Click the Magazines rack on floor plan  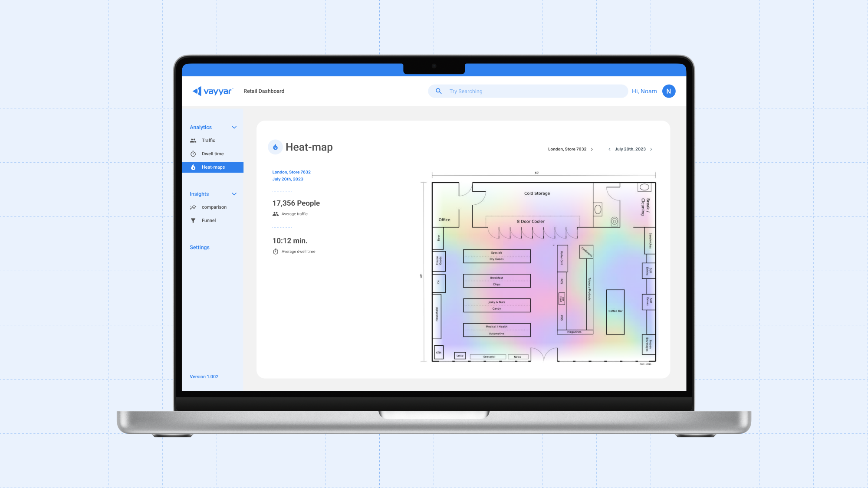pyautogui.click(x=575, y=332)
